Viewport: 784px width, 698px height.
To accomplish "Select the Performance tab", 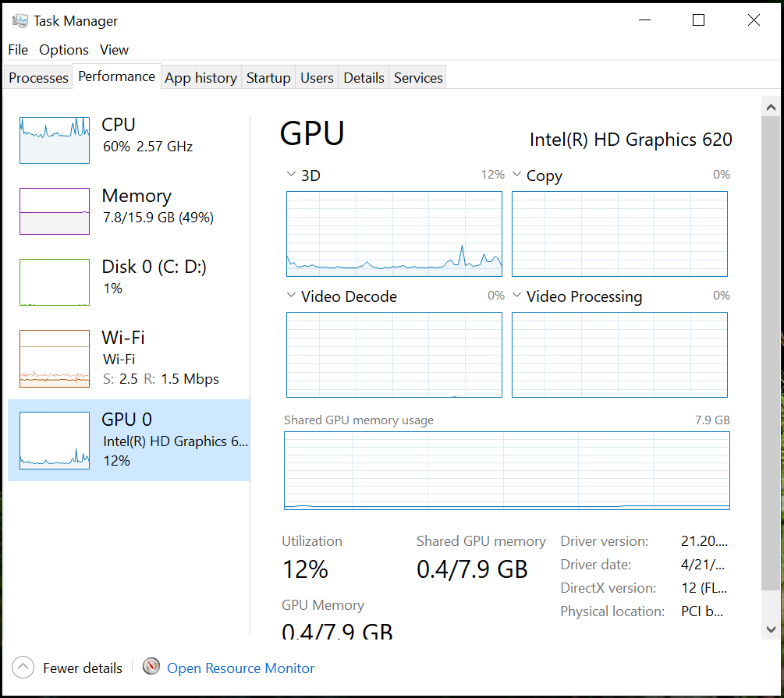I will [x=116, y=76].
